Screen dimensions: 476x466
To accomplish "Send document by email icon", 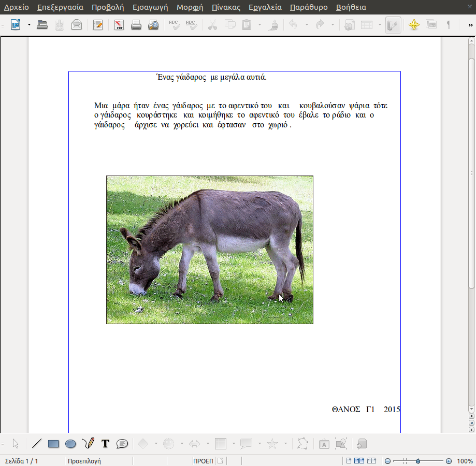I will pyautogui.click(x=77, y=24).
